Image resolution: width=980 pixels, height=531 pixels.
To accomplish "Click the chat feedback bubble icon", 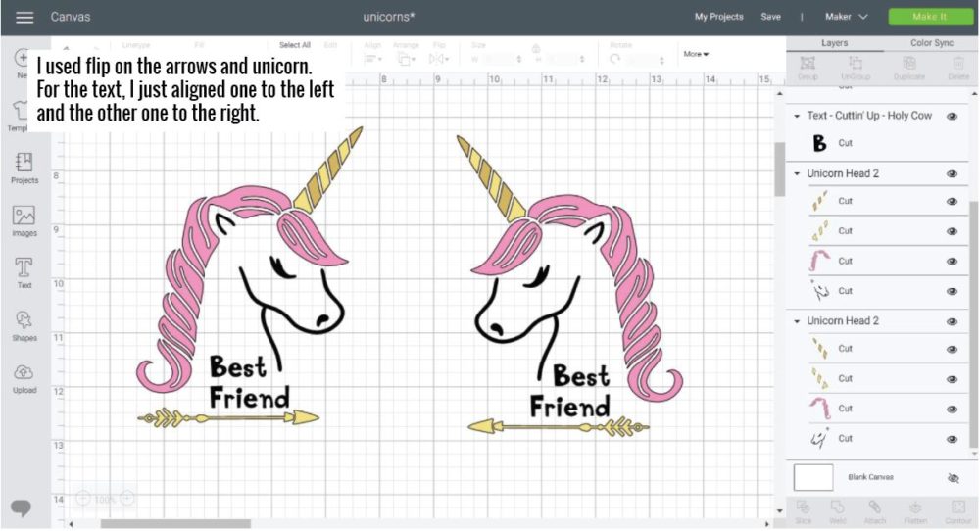I will tap(22, 507).
